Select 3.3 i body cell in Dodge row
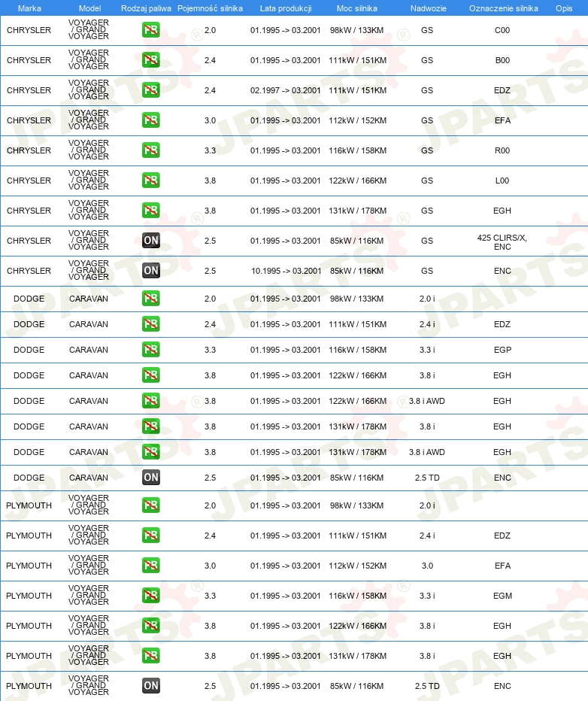This screenshot has width=588, height=701. pos(427,350)
